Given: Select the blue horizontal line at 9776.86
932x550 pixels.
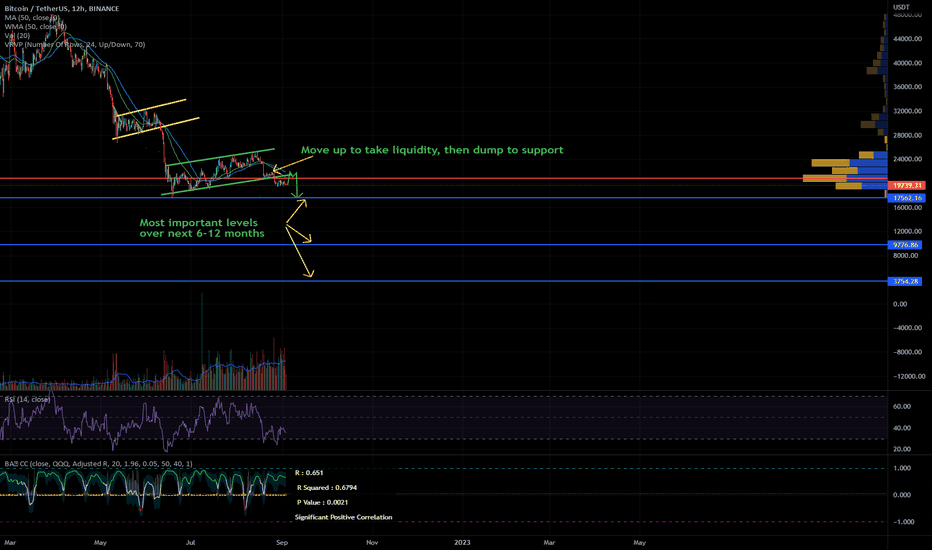Looking at the screenshot, I should pyautogui.click(x=443, y=245).
